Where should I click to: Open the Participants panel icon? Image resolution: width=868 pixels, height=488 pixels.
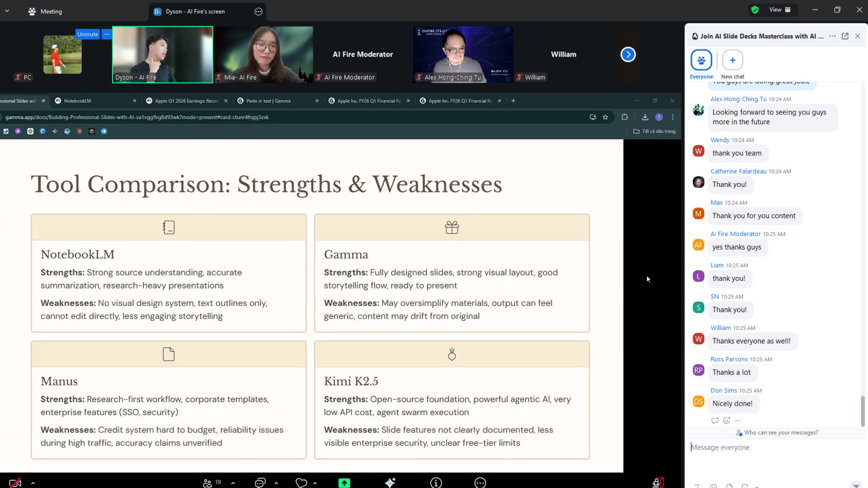[x=208, y=483]
